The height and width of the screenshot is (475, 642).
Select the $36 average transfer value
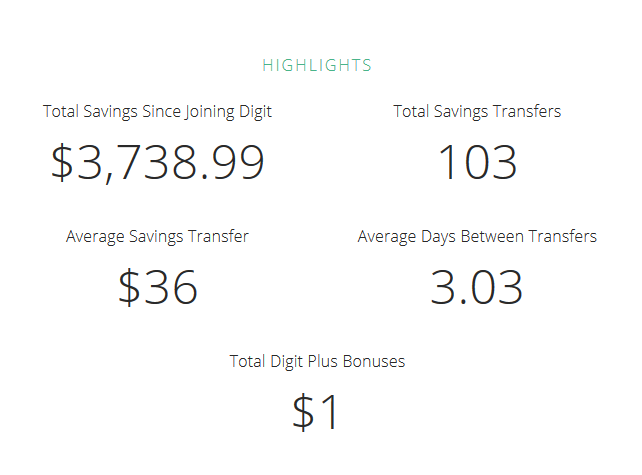157,288
